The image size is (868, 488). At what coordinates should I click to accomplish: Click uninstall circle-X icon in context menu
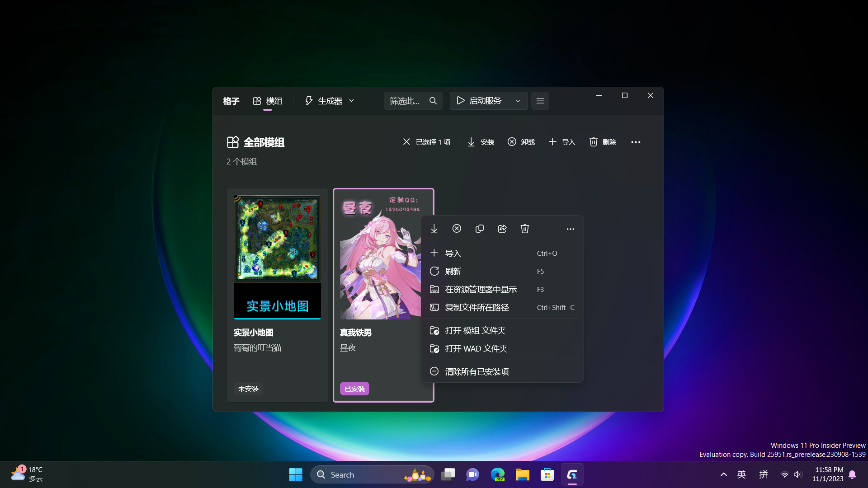click(x=457, y=229)
